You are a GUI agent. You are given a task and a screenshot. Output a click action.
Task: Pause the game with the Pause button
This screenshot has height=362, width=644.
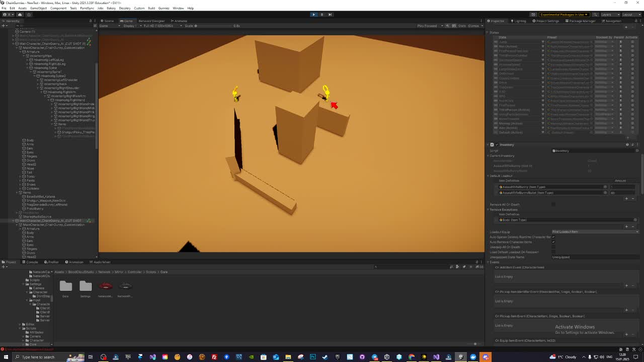click(x=321, y=15)
